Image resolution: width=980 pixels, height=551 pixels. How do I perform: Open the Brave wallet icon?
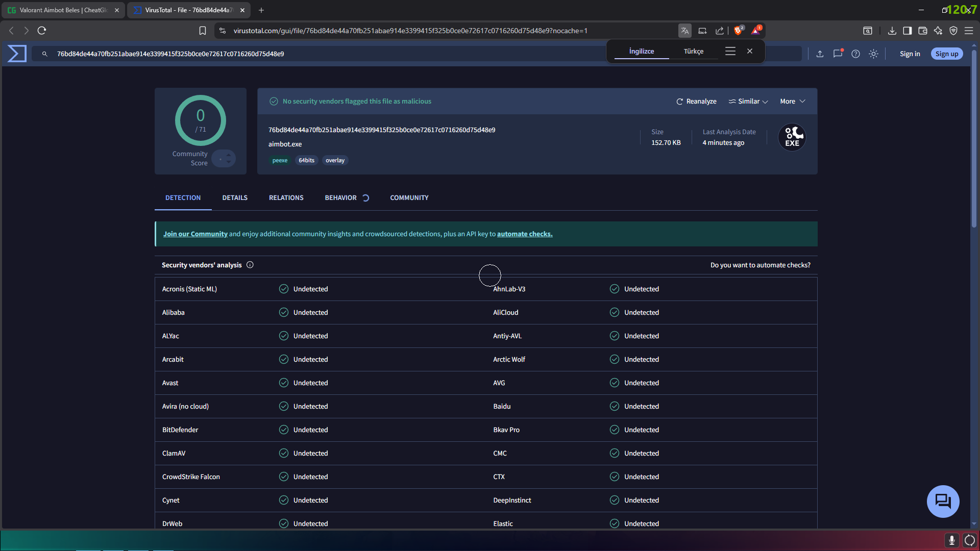pyautogui.click(x=922, y=31)
